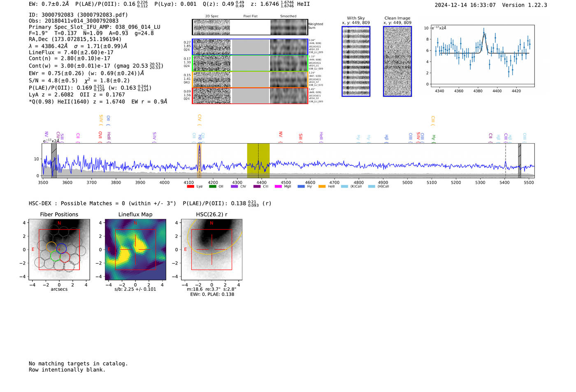Screen dimensions: 576x392
Task: Click the HSC-DEX Possible Matches heading
Action: (102, 203)
